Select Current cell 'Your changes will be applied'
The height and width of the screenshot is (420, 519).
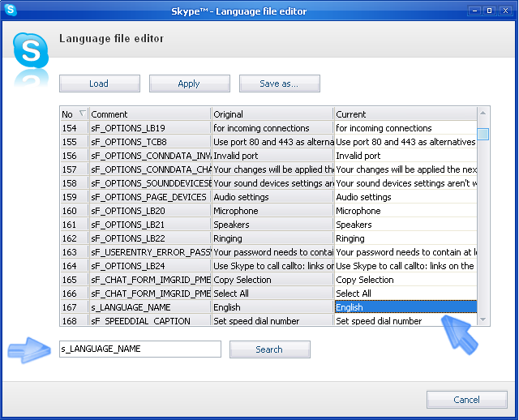click(405, 169)
